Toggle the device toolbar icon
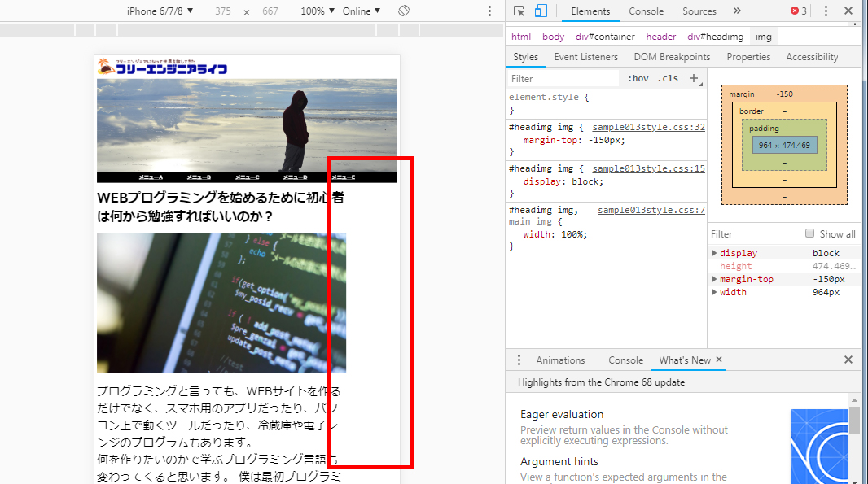The width and height of the screenshot is (868, 484). coord(541,11)
